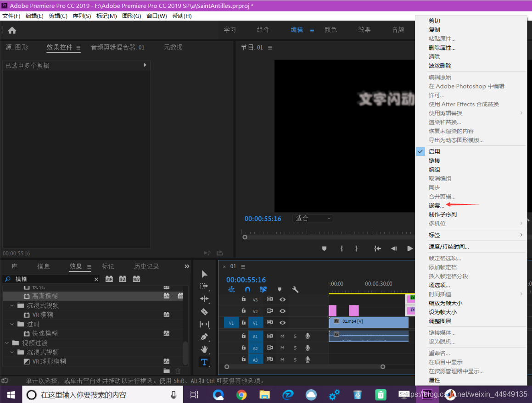Image resolution: width=532 pixels, height=403 pixels.
Task: Filter effects by YUV icon
Action: 136,279
